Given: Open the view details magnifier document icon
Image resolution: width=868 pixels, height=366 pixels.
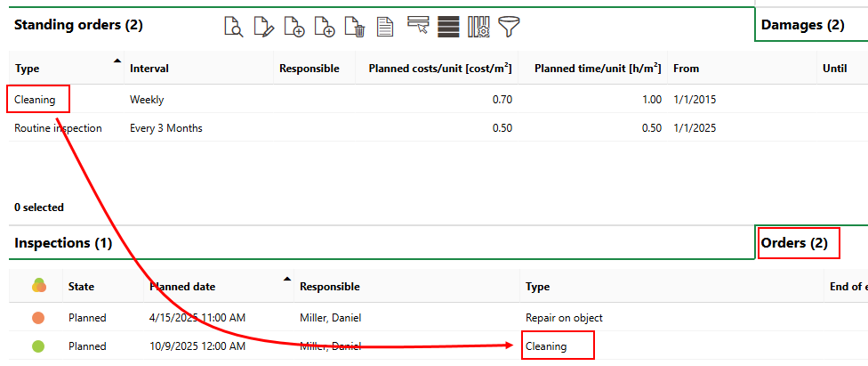Looking at the screenshot, I should click(x=233, y=27).
